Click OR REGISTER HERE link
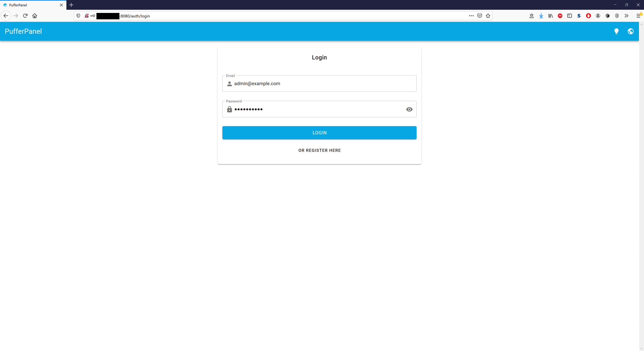 click(x=319, y=150)
